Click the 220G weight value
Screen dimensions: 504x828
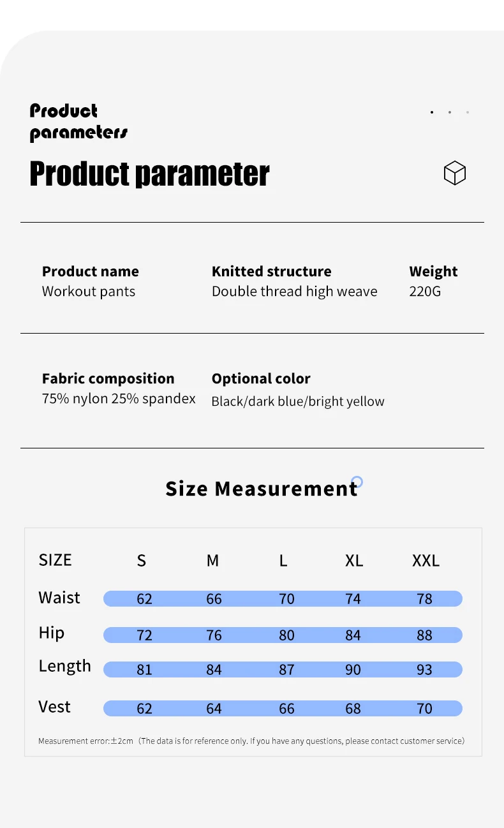click(x=425, y=292)
